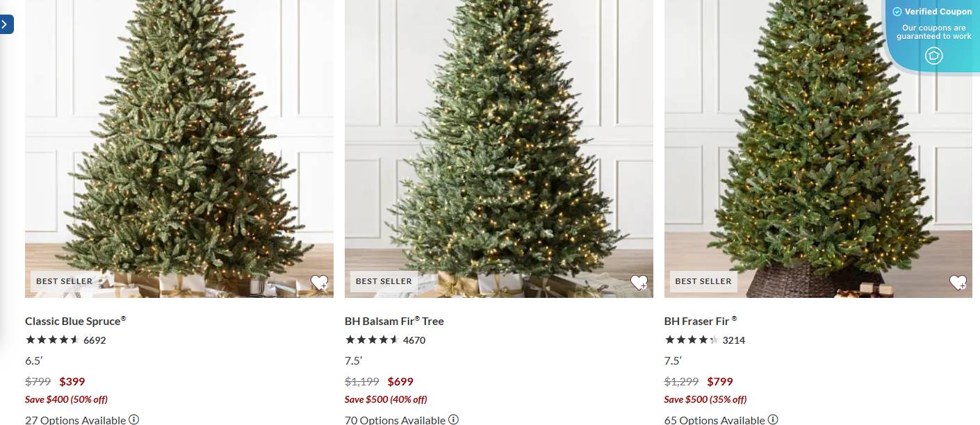Open BH Balsam Fir Tree product title

(x=394, y=321)
